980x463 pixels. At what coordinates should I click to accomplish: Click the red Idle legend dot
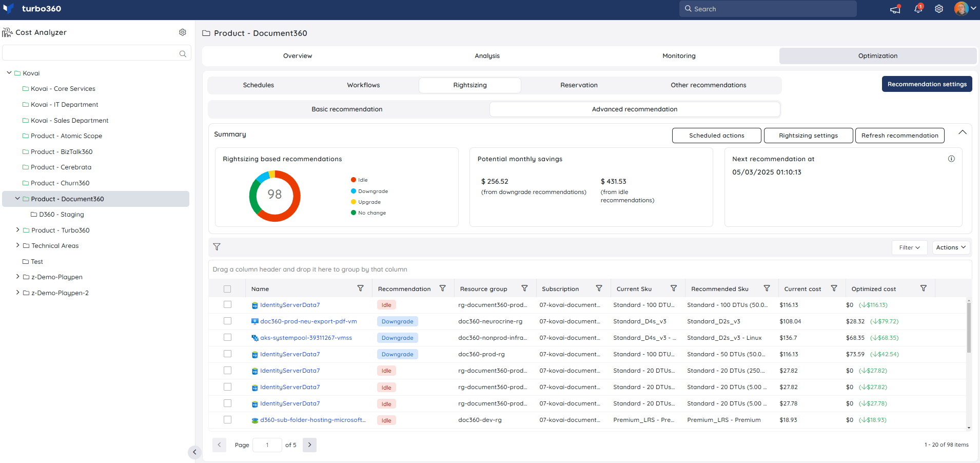tap(354, 180)
